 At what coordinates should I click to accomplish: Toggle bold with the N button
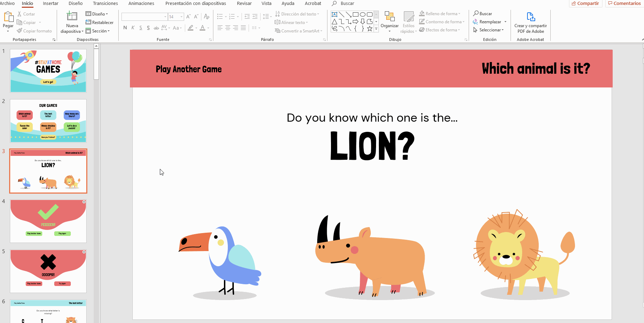[x=125, y=28]
